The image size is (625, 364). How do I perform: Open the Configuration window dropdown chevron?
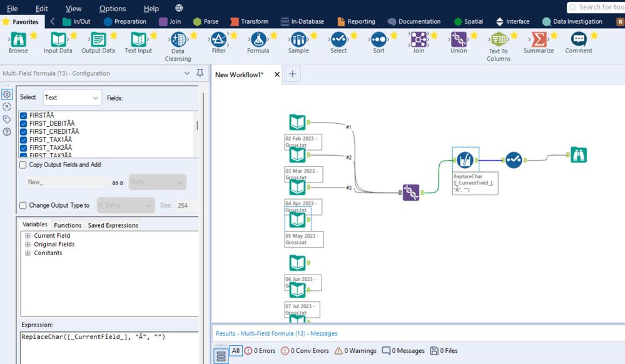[x=187, y=73]
